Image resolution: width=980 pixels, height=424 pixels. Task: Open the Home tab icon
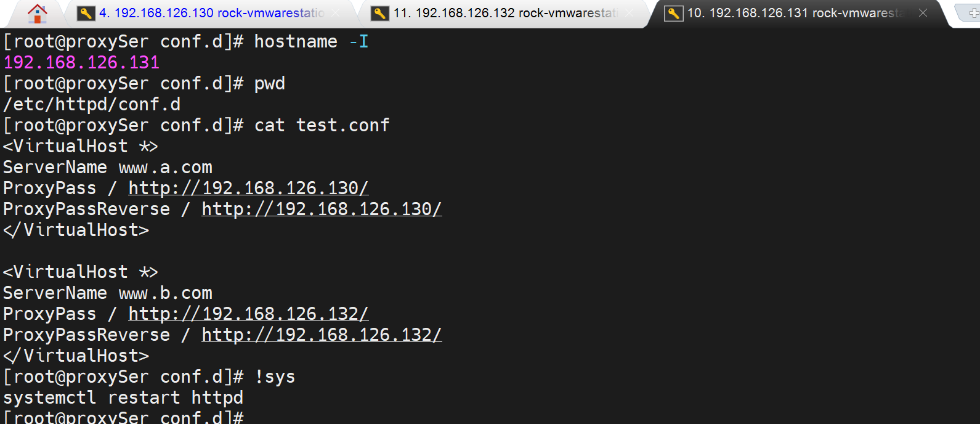tap(37, 13)
